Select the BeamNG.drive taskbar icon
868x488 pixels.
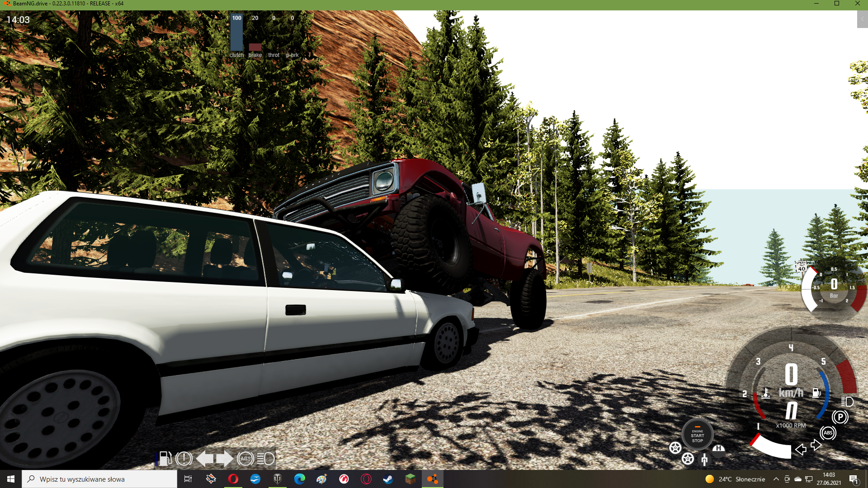(x=433, y=479)
